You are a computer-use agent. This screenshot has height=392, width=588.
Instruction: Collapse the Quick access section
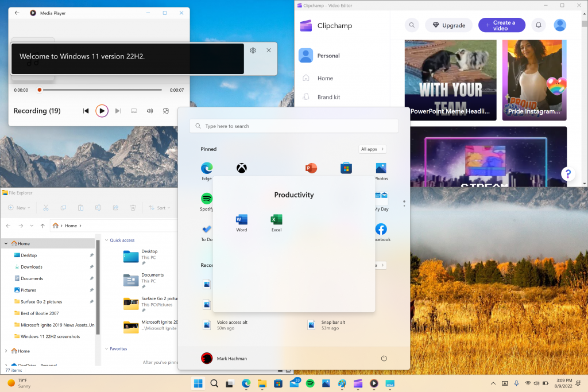(x=107, y=240)
